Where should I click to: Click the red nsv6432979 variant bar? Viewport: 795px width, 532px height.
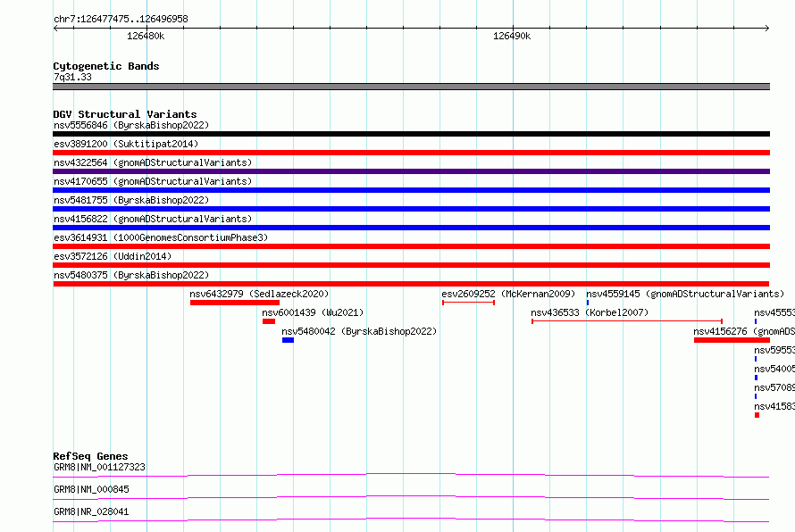[x=235, y=303]
